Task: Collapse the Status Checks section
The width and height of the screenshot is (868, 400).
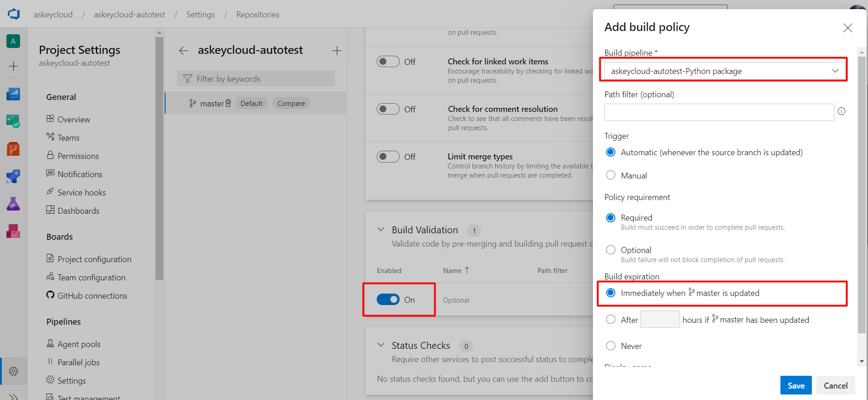Action: point(381,345)
